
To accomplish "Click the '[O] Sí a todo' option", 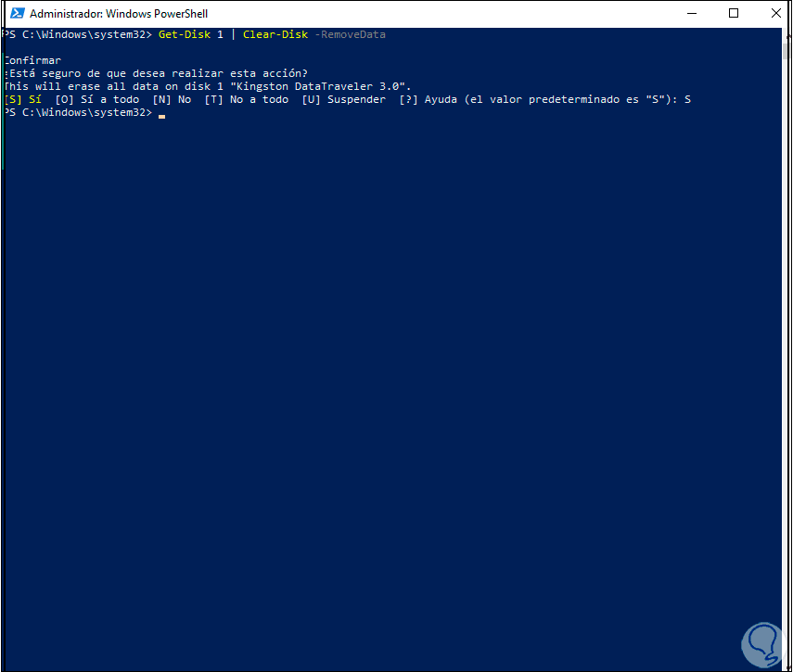I will pos(97,99).
